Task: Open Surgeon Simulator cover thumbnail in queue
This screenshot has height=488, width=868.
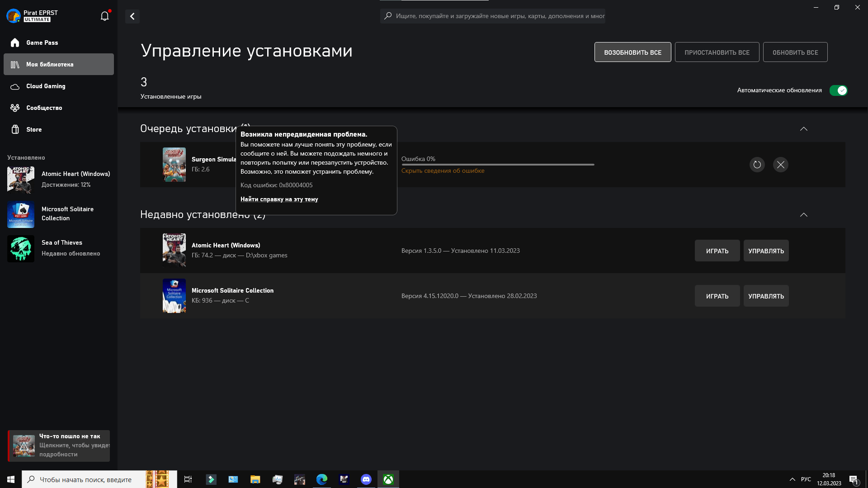Action: click(174, 165)
